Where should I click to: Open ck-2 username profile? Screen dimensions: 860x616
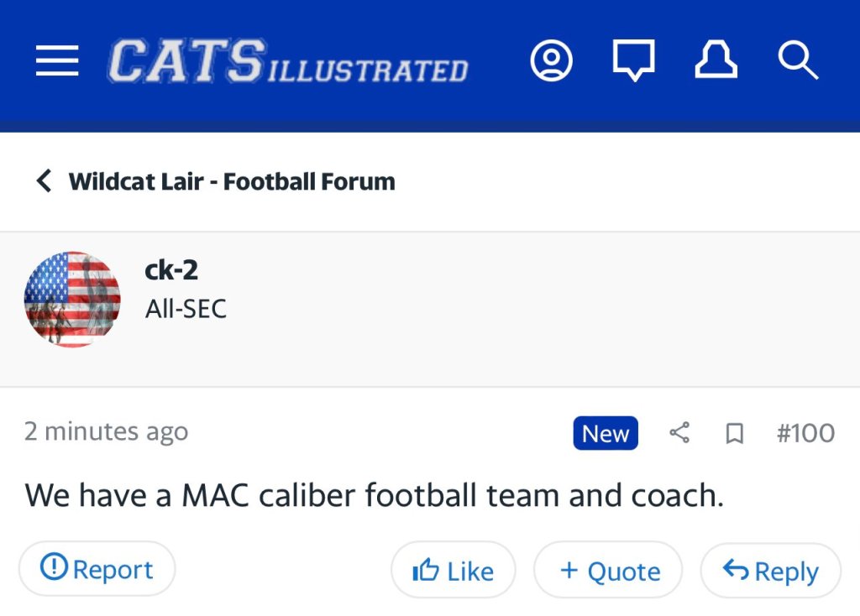[171, 270]
